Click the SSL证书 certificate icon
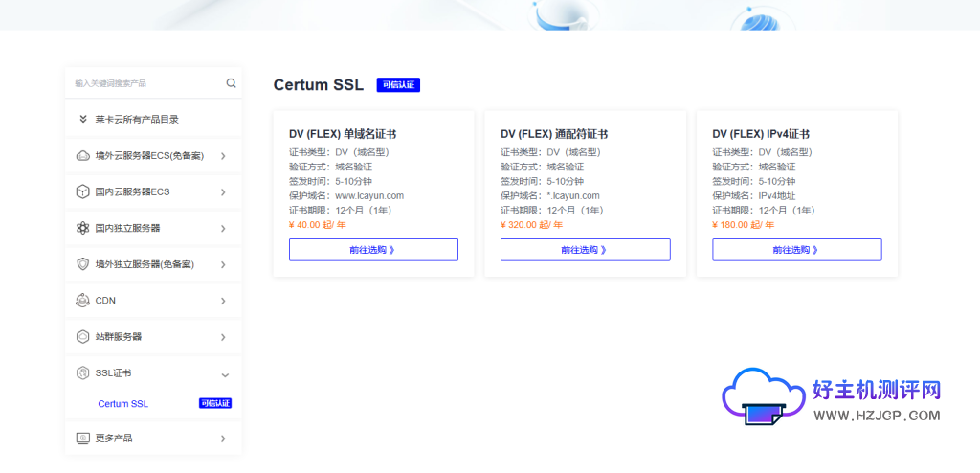This screenshot has height=473, width=980. pos(82,372)
